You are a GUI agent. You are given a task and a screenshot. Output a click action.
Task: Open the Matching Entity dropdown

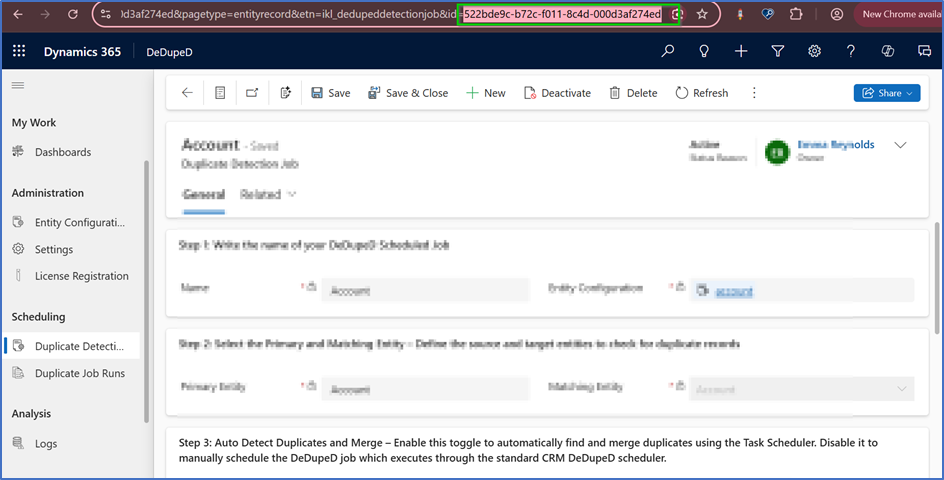click(801, 389)
